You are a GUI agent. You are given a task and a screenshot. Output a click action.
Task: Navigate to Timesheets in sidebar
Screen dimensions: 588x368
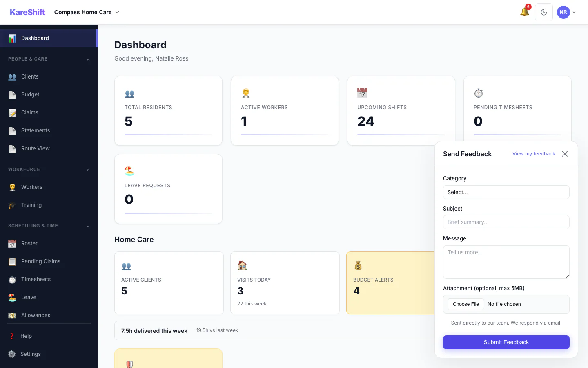tap(49, 280)
